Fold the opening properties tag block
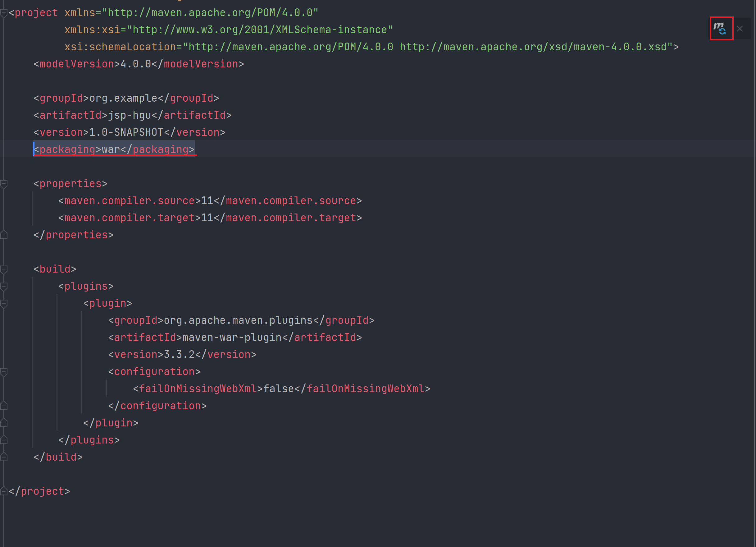Screen dimensions: 756x547 click(x=4, y=184)
